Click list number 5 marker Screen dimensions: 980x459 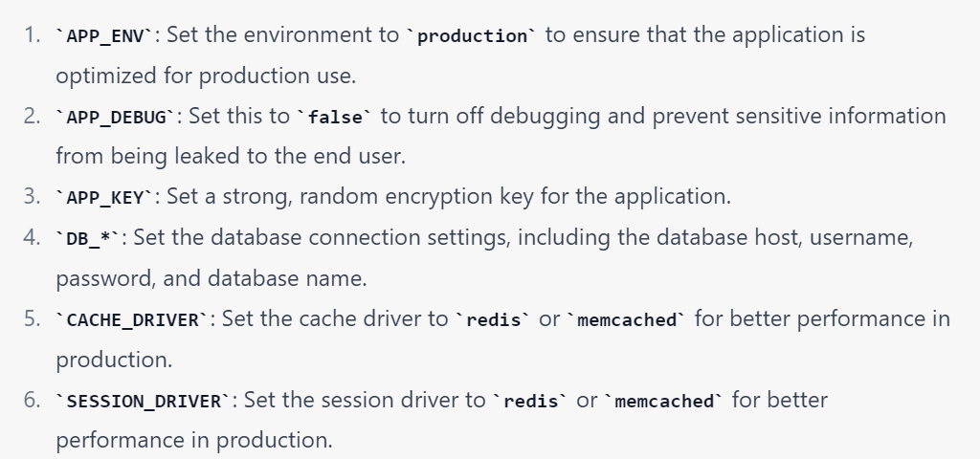(33, 319)
